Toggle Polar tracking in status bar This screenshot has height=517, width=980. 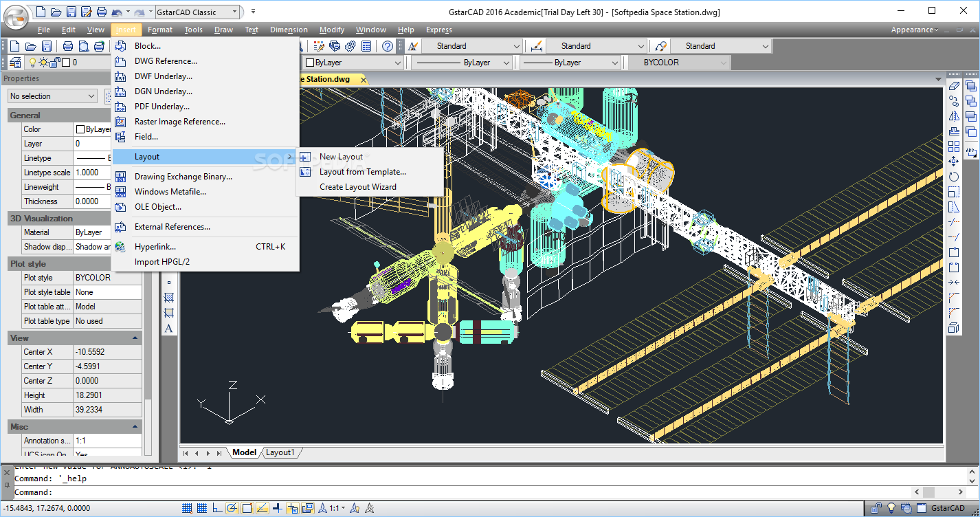point(232,509)
